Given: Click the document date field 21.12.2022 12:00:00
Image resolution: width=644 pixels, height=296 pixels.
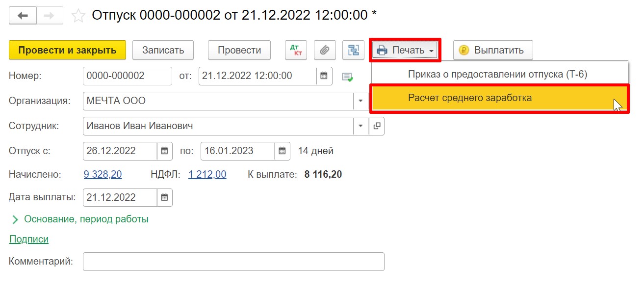Looking at the screenshot, I should 258,76.
